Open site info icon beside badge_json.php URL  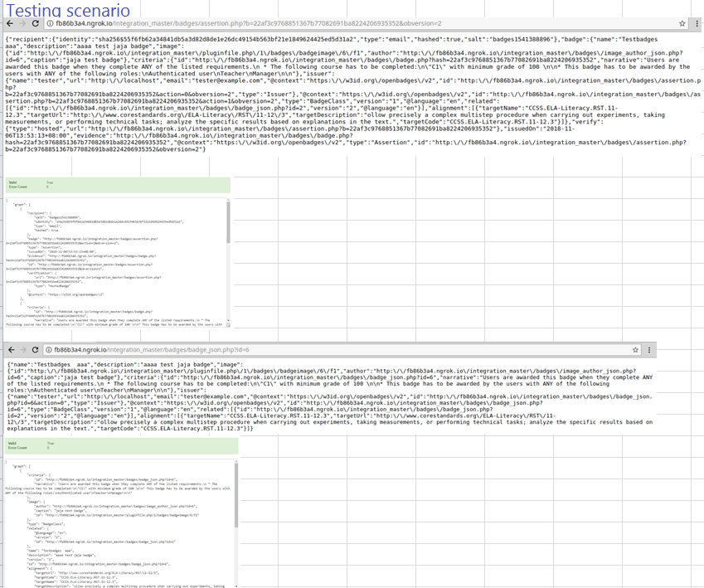(48, 349)
